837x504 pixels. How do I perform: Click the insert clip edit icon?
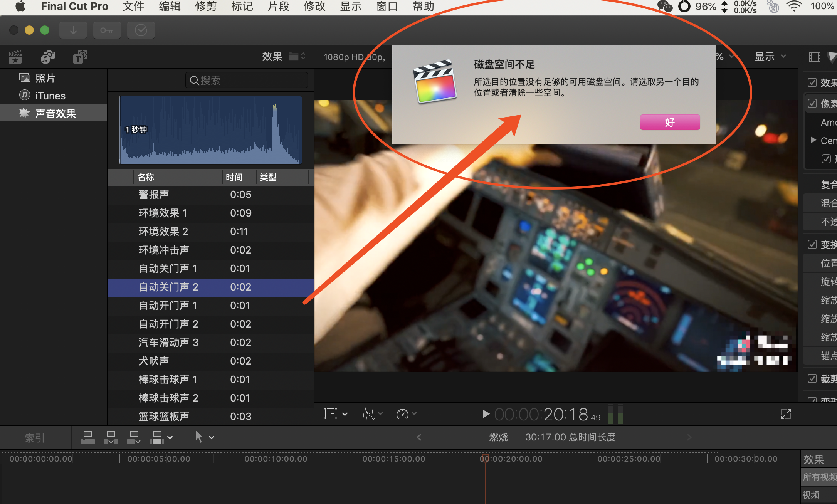coord(111,437)
